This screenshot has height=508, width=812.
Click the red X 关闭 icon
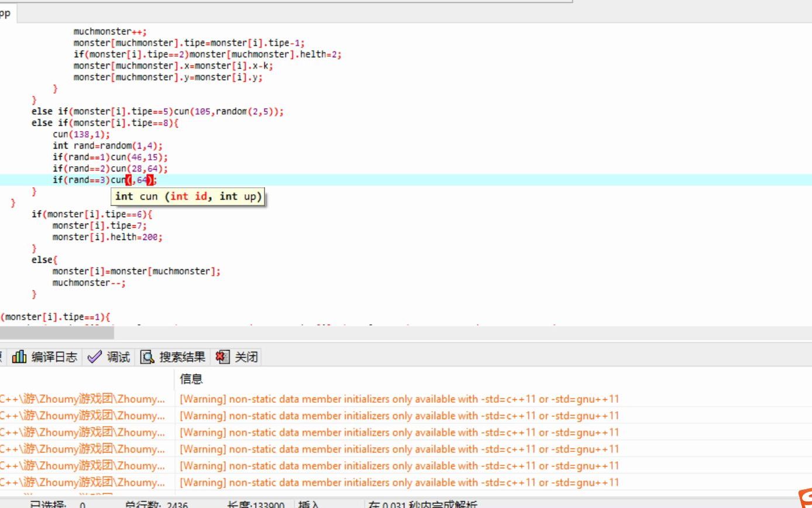point(221,357)
